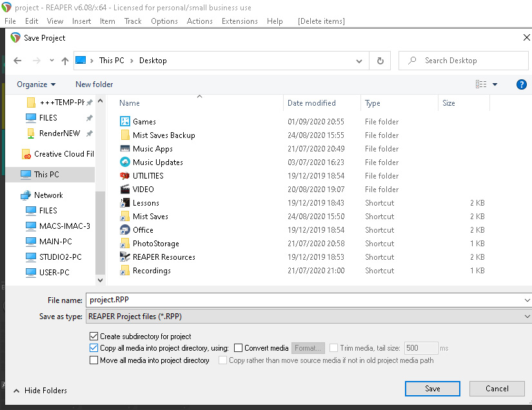This screenshot has height=410, width=532.
Task: Open the Actions menu
Action: [x=200, y=21]
